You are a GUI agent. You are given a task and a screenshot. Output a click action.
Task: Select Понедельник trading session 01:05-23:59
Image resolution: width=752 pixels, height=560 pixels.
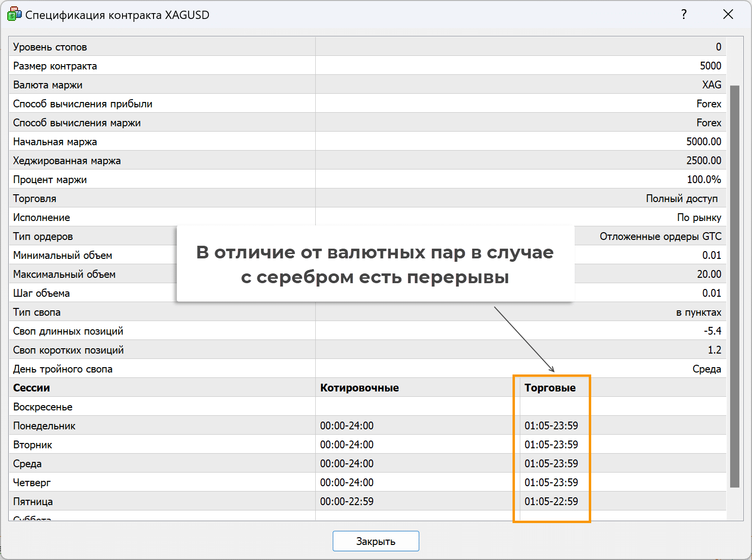[x=551, y=426]
